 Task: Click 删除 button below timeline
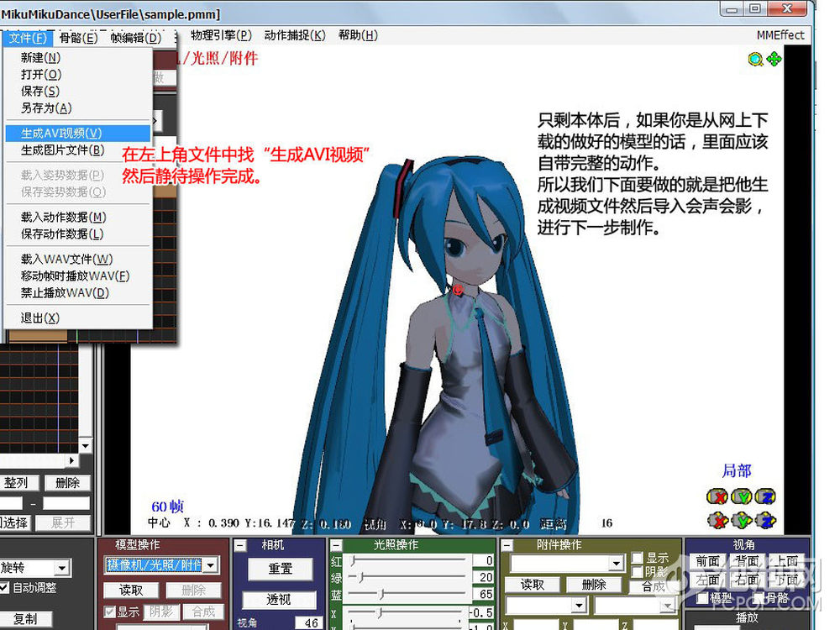tap(67, 483)
